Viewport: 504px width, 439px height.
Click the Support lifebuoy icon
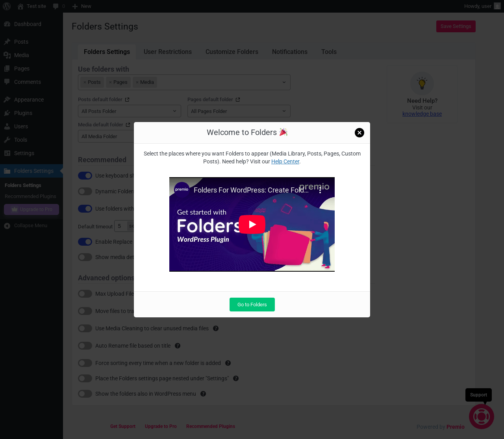click(481, 417)
